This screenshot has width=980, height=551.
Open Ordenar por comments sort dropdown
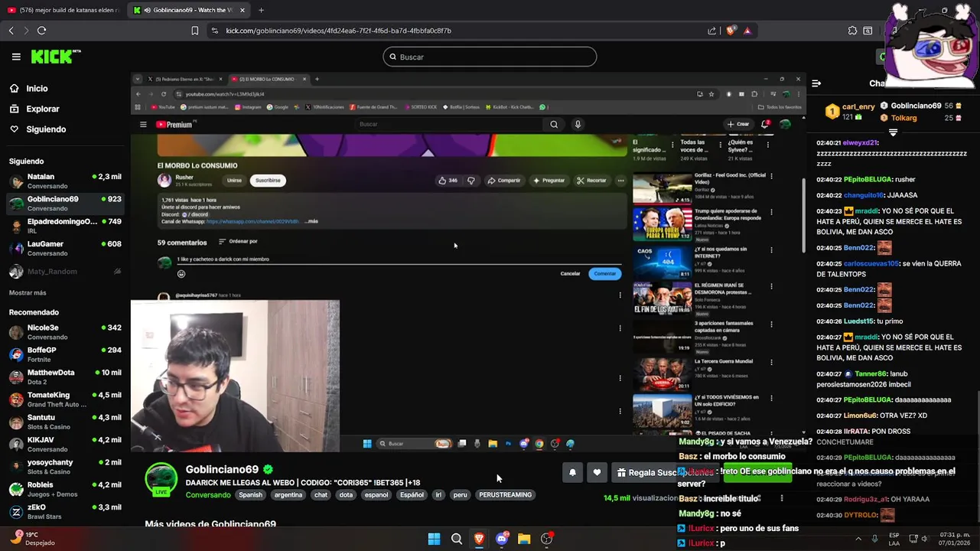click(x=238, y=241)
